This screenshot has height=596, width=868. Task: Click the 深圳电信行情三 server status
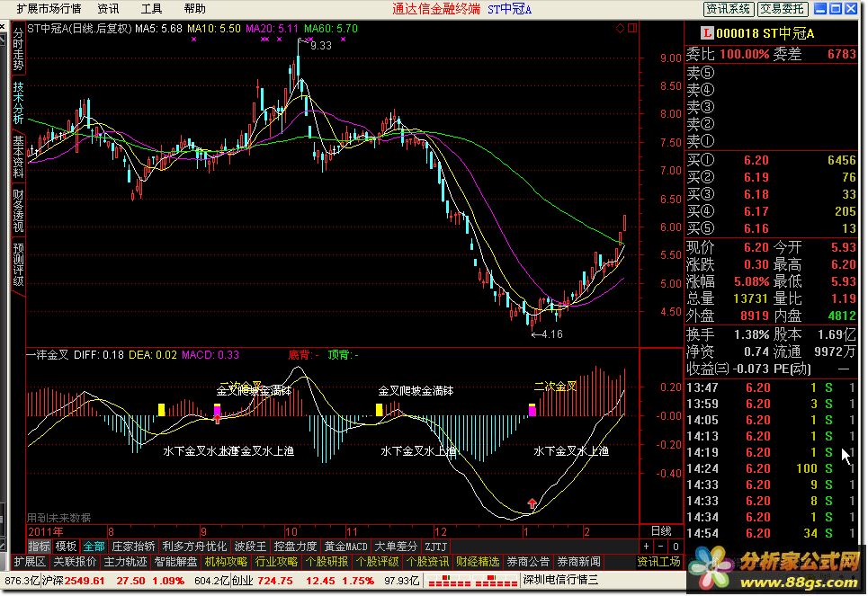(x=560, y=581)
